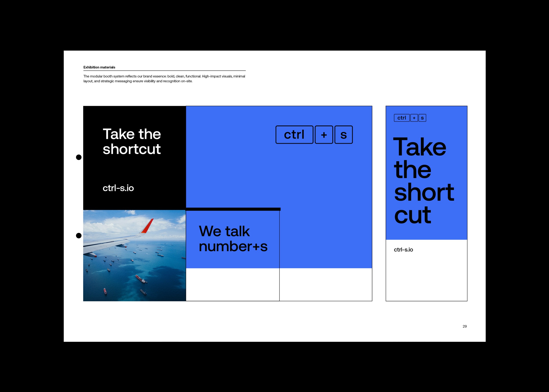Click the upper black dot marker
This screenshot has height=392, width=549.
coord(79,157)
